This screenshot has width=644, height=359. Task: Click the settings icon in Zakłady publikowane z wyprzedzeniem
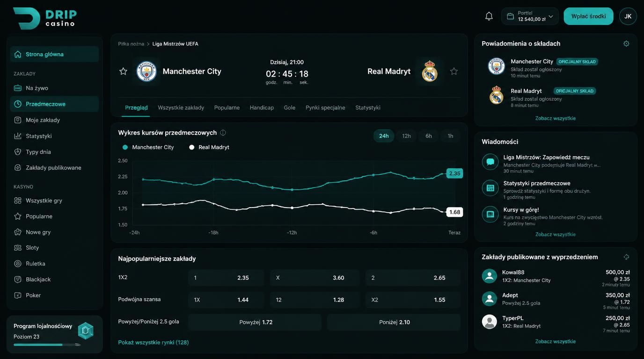(x=626, y=257)
